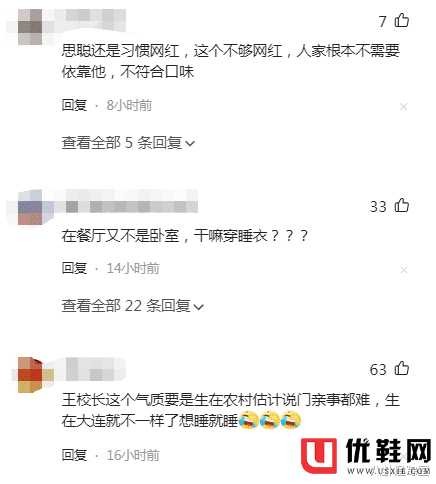Click the 14小时前 timestamp
436x484 pixels.
coord(133,268)
